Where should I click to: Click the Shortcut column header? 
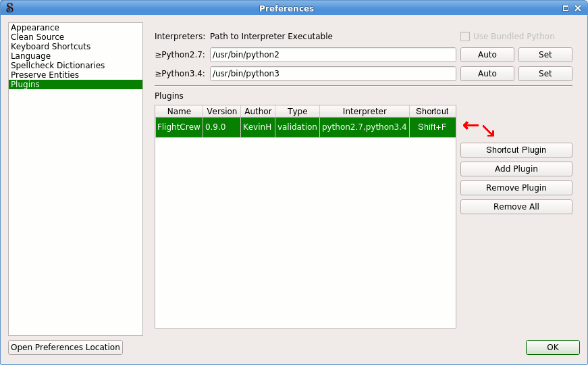pos(432,111)
